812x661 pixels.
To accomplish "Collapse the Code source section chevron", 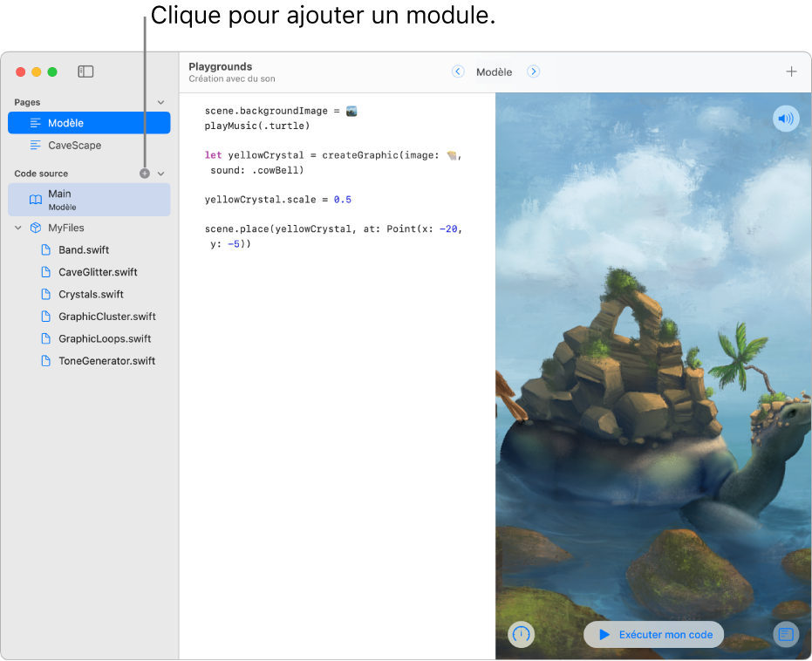I will pos(161,174).
